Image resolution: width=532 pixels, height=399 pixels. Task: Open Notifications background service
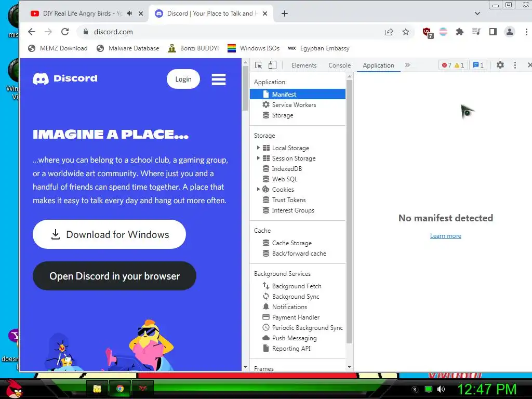click(x=289, y=307)
